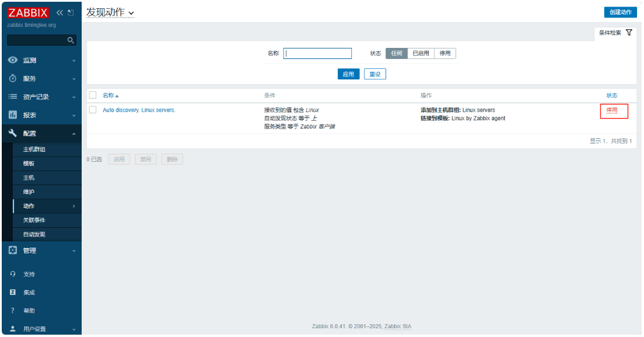Set status filter to 任何
Screen dimensions: 644x337
point(396,53)
